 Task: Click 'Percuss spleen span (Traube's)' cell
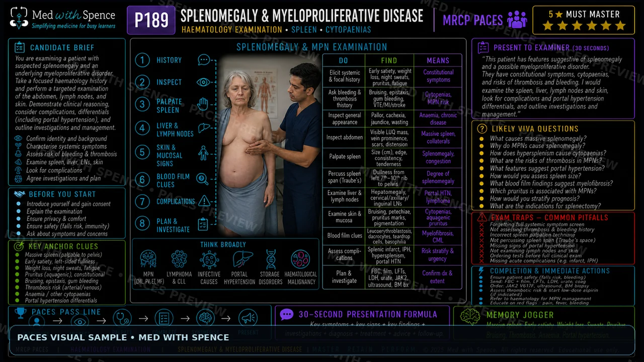point(344,177)
